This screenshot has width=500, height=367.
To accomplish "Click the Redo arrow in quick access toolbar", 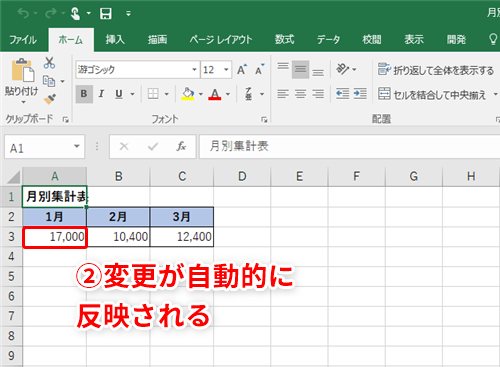I will point(51,13).
